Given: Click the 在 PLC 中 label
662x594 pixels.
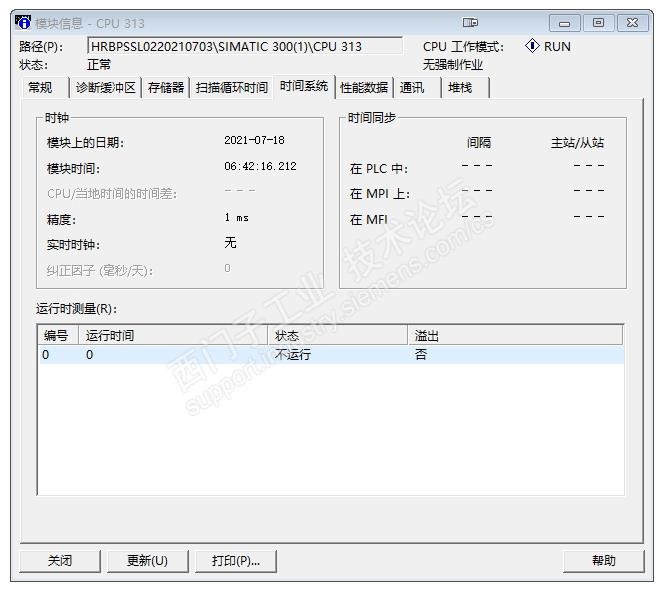Looking at the screenshot, I should pyautogui.click(x=379, y=169).
